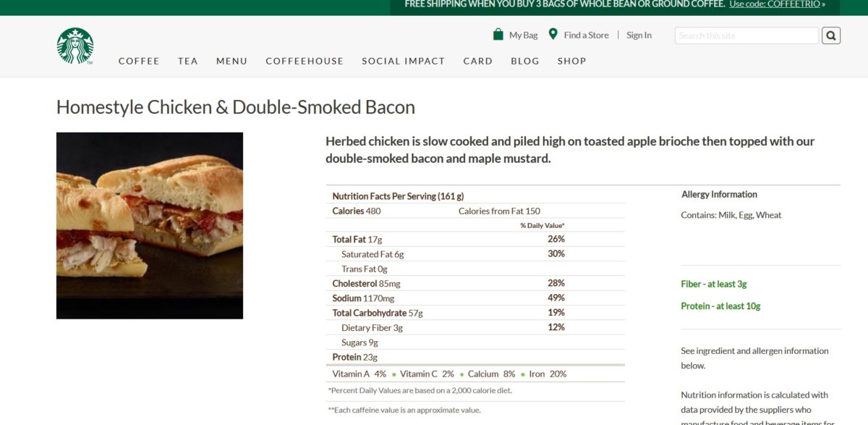The height and width of the screenshot is (425, 868).
Task: Open the Find a Store link
Action: (587, 35)
